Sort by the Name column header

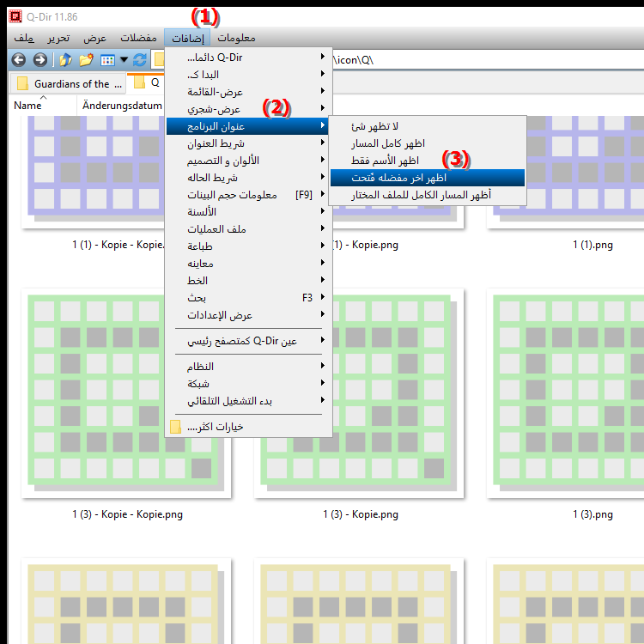(42, 105)
